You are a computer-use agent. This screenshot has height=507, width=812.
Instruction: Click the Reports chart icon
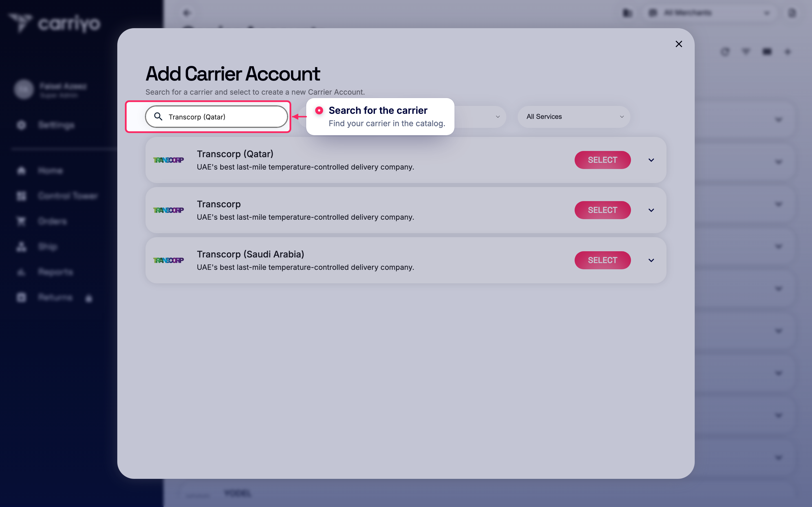click(x=21, y=272)
